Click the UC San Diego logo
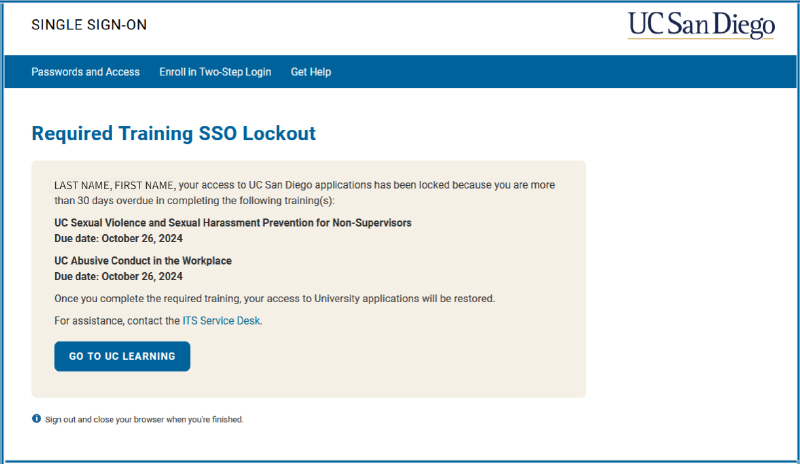Viewport: 800px width, 464px height. (x=701, y=25)
